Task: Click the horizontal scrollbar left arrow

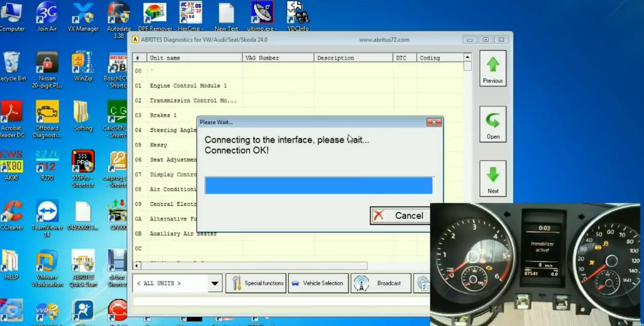Action: pos(136,266)
